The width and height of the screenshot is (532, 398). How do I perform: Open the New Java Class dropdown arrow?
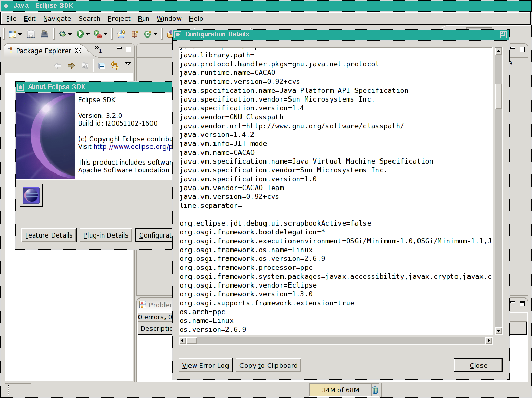(x=156, y=34)
